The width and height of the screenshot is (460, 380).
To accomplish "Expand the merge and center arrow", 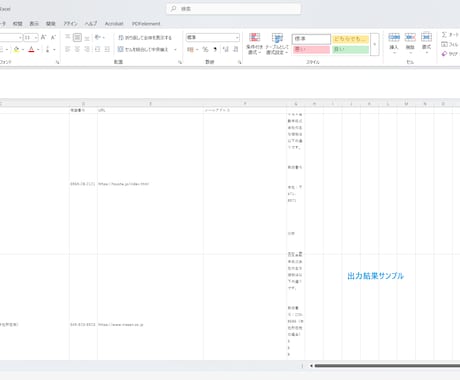I will click(x=175, y=50).
